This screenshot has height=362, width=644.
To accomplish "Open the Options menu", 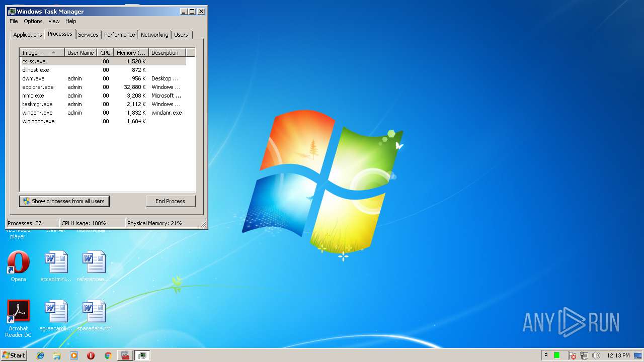I will (x=33, y=21).
